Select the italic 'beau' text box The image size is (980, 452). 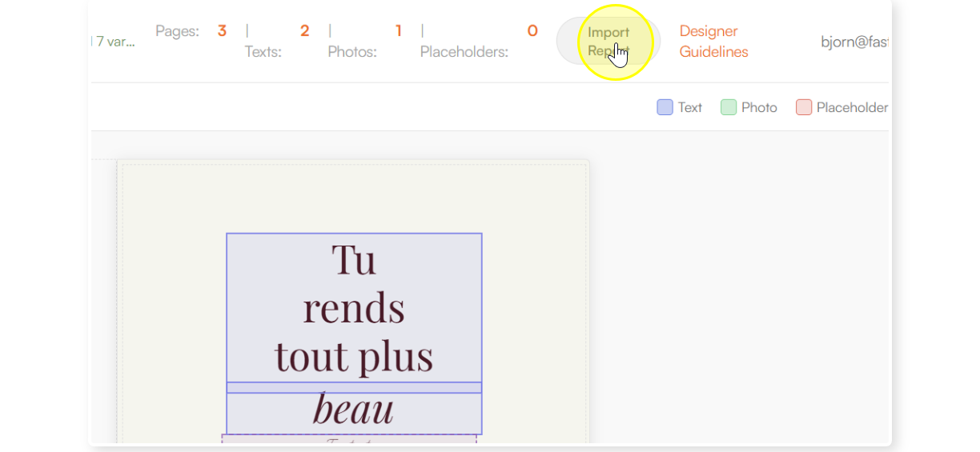[x=354, y=409]
